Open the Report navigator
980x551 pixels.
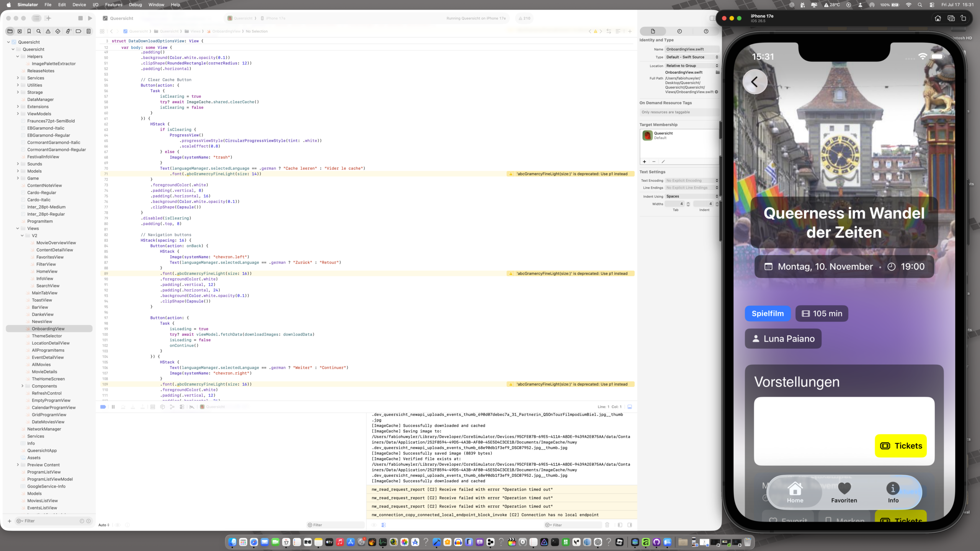(x=88, y=31)
